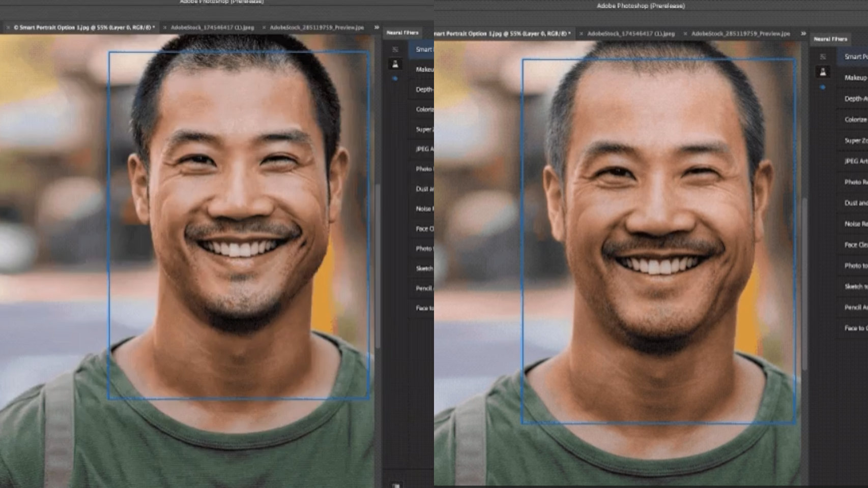The width and height of the screenshot is (868, 488).
Task: Click the blue dot indicator in right window
Action: click(x=823, y=87)
